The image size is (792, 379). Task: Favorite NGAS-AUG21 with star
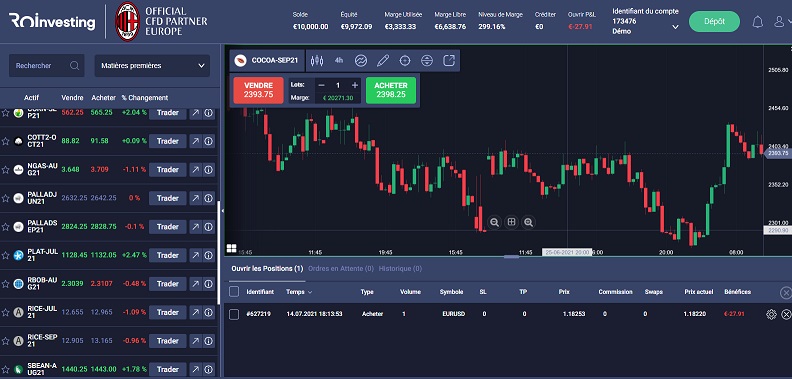pyautogui.click(x=5, y=170)
